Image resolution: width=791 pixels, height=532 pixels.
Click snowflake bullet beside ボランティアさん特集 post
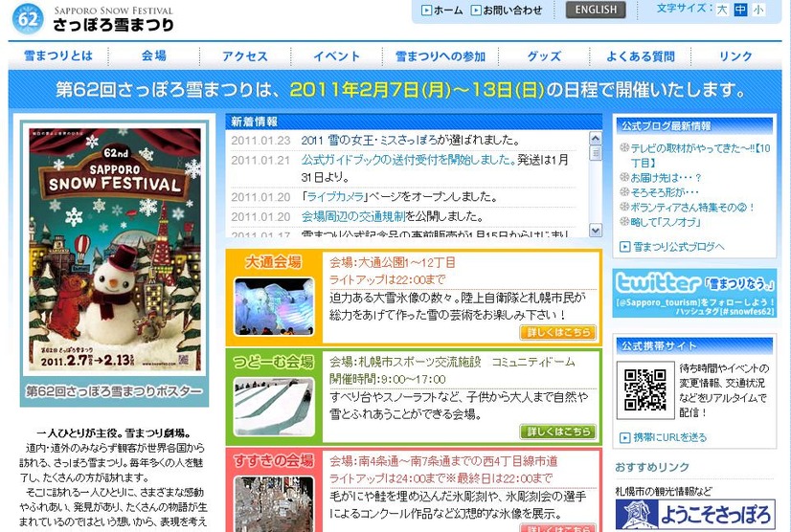(624, 207)
